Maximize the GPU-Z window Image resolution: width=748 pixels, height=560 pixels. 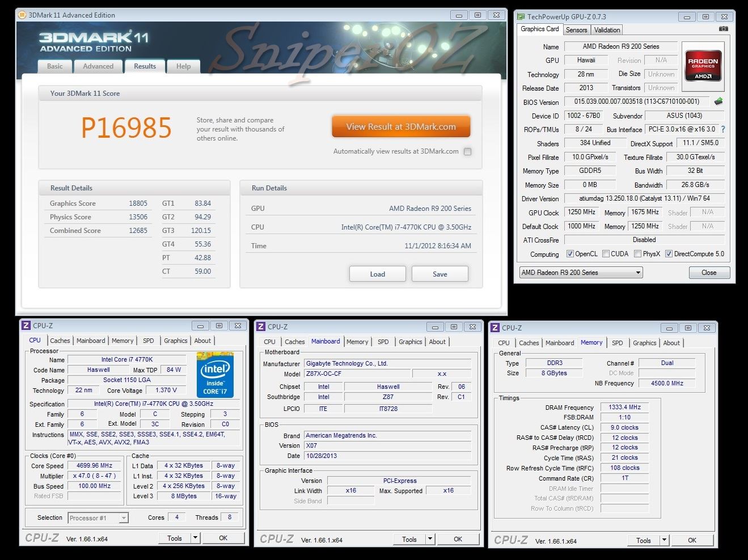[x=705, y=16]
